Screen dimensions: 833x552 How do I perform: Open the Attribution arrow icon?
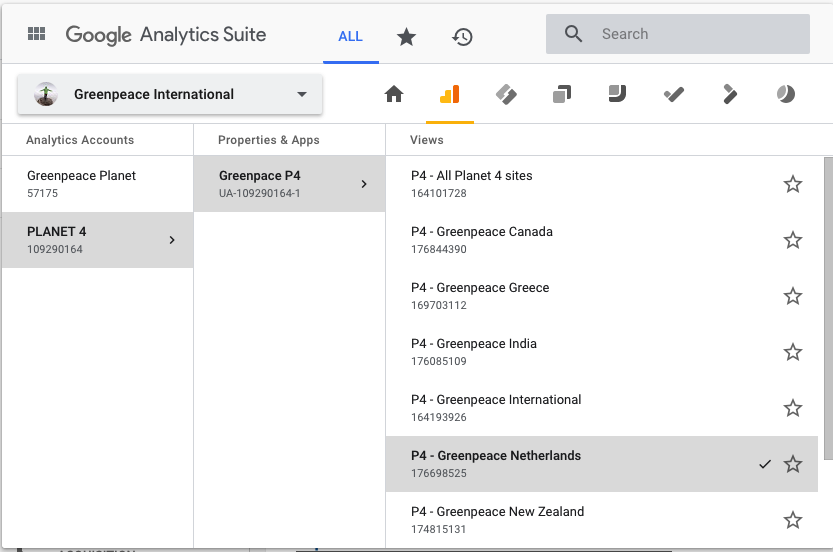tap(730, 95)
